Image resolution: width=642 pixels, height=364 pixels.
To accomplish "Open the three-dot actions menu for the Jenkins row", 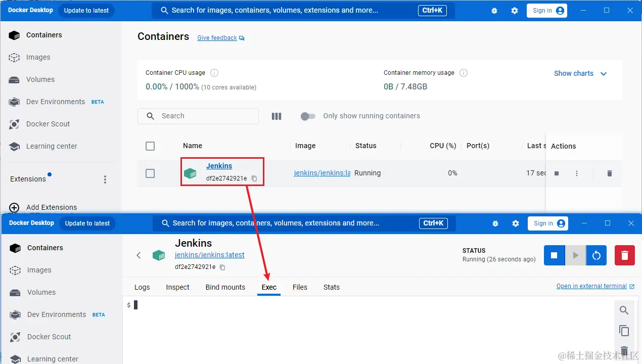I will 577,173.
